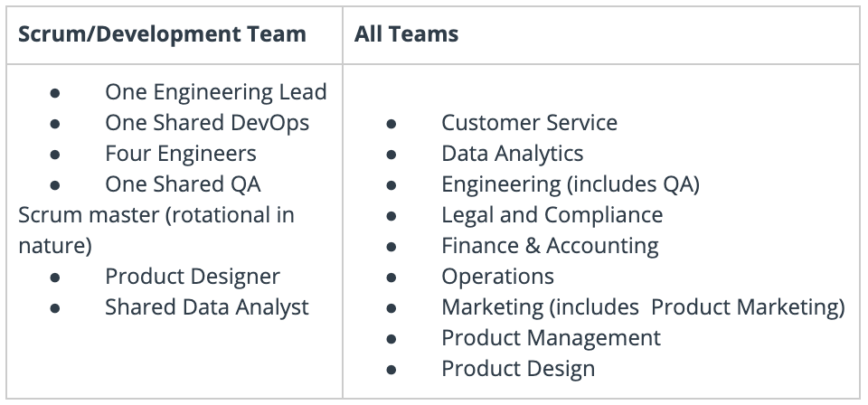Click the "Product Management" entry

pos(551,338)
